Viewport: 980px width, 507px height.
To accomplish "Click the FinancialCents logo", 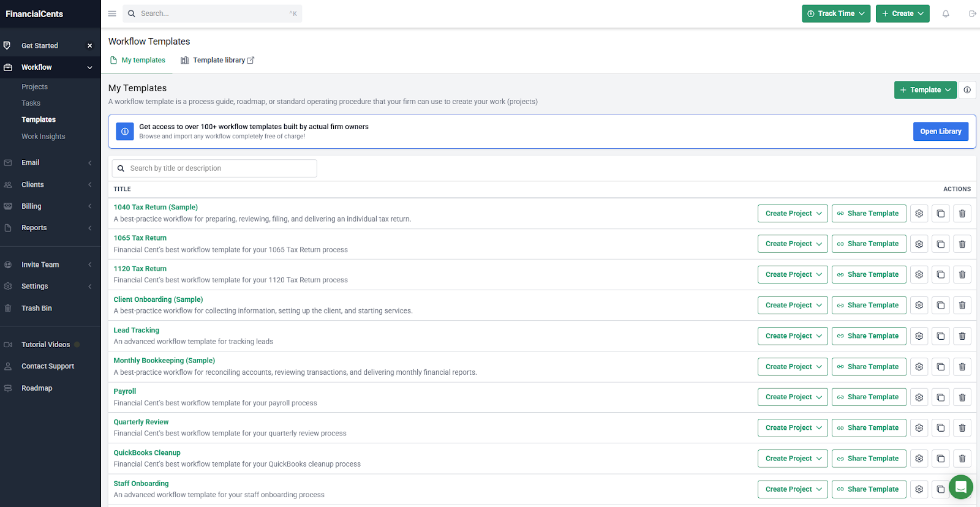I will tap(34, 13).
